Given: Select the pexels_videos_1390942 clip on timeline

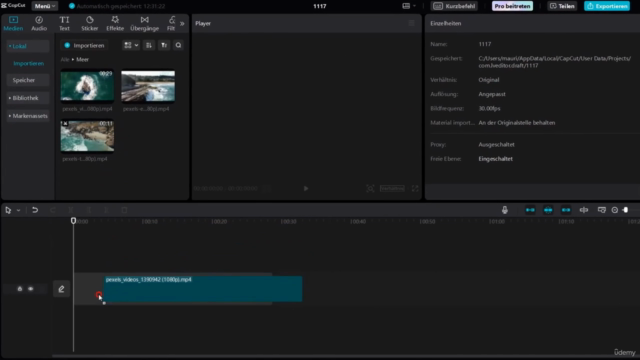Looking at the screenshot, I should 203,289.
